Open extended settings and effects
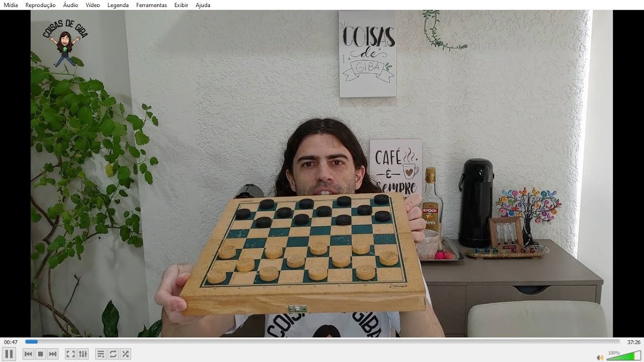Screen dimensions: 644x362 pos(83,354)
